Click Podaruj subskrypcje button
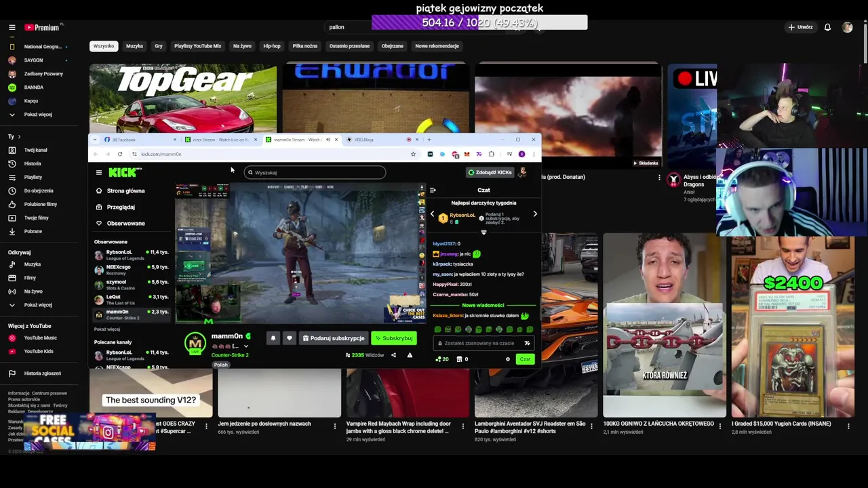Image resolution: width=868 pixels, height=488 pixels. click(334, 338)
